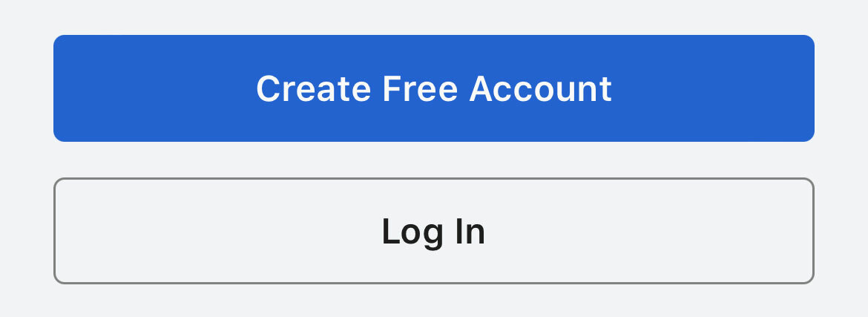Click the word "Free" on the blue button
The image size is (868, 317).
point(420,88)
